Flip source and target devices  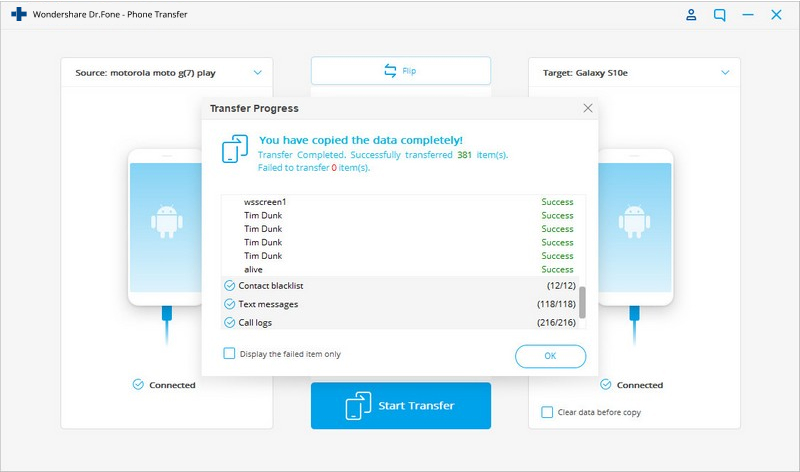pyautogui.click(x=401, y=71)
